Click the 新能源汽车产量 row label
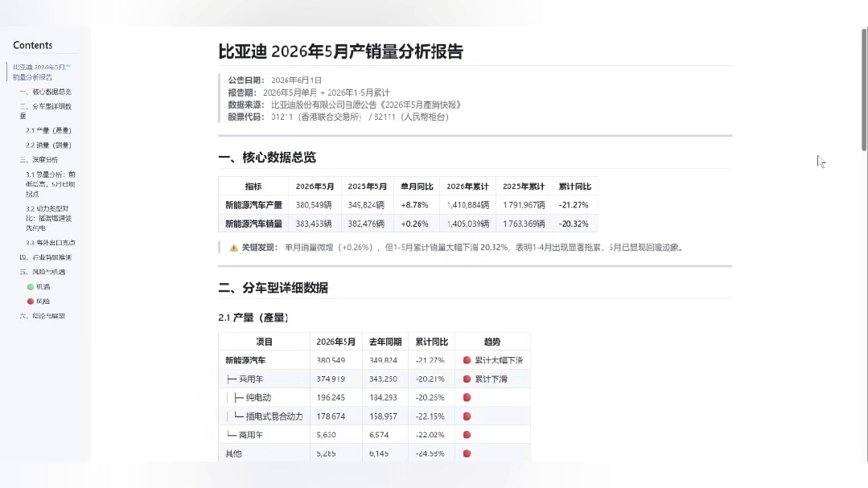The height and width of the screenshot is (488, 868). click(x=253, y=205)
